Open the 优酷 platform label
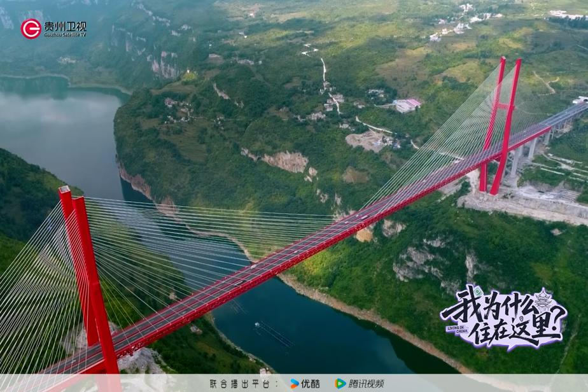This screenshot has height=392, width=588. coord(311,384)
